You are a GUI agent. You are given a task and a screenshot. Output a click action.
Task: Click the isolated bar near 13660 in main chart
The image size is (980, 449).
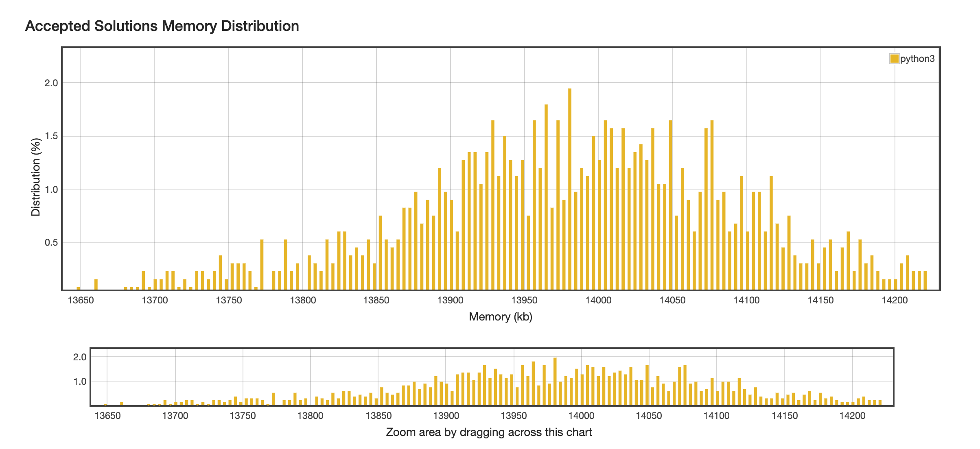click(x=96, y=285)
